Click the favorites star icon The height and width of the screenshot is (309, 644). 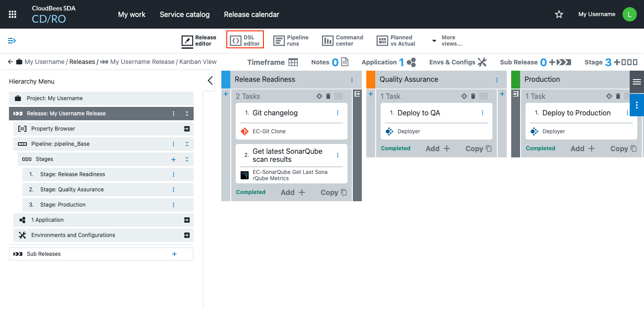(559, 14)
